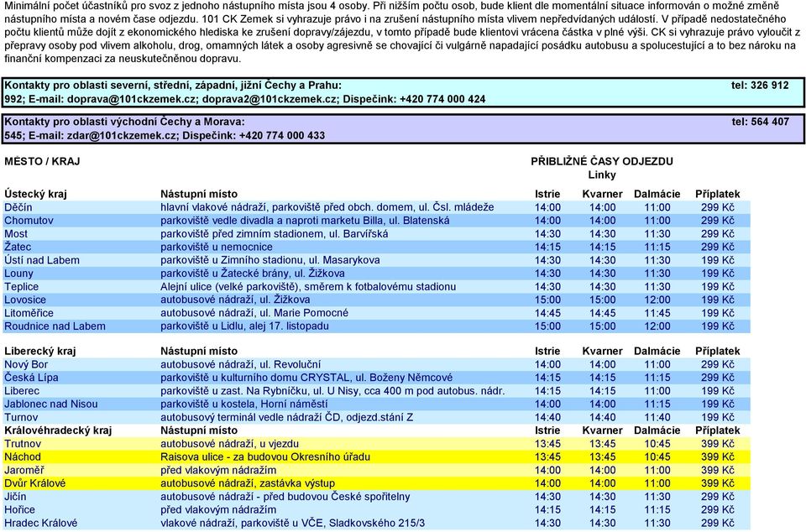Image resolution: width=806 pixels, height=532 pixels.
Task: Click the Litoměřice city name
Action: [x=29, y=313]
